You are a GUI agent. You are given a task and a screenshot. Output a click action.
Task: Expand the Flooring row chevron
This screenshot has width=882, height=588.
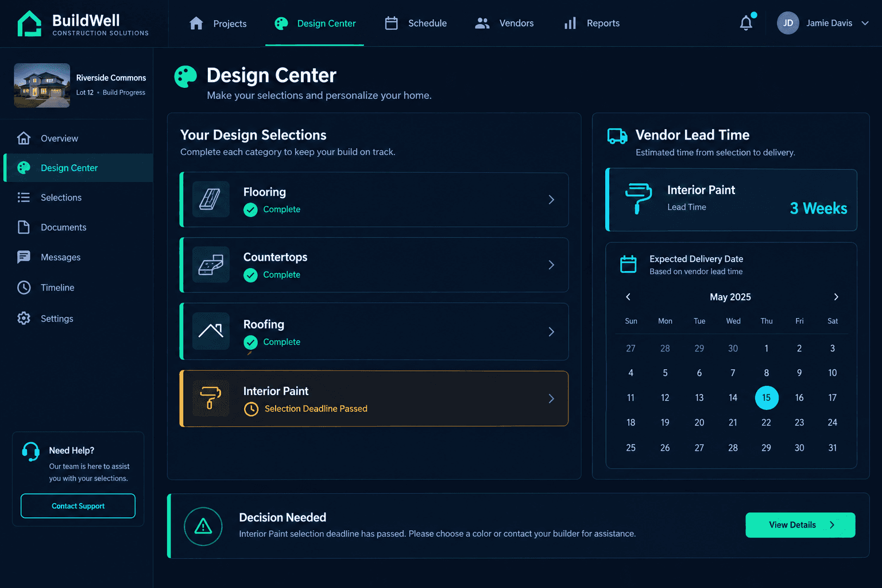[551, 199]
